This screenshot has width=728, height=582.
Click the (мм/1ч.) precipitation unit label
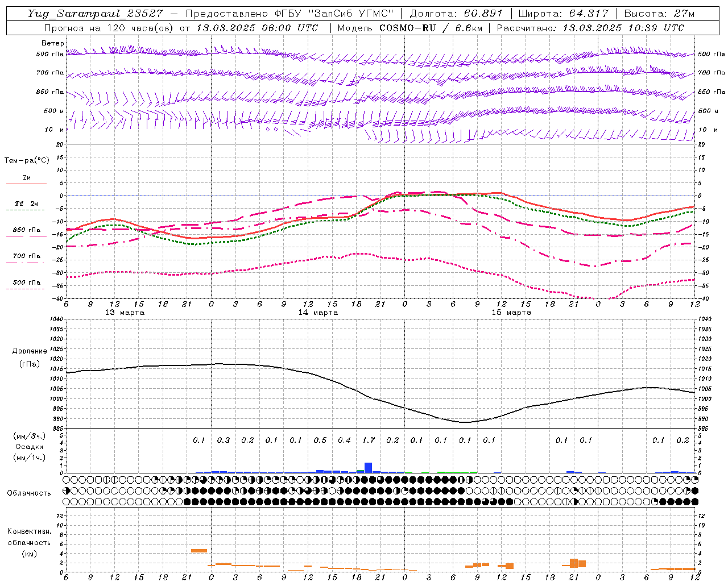click(30, 458)
